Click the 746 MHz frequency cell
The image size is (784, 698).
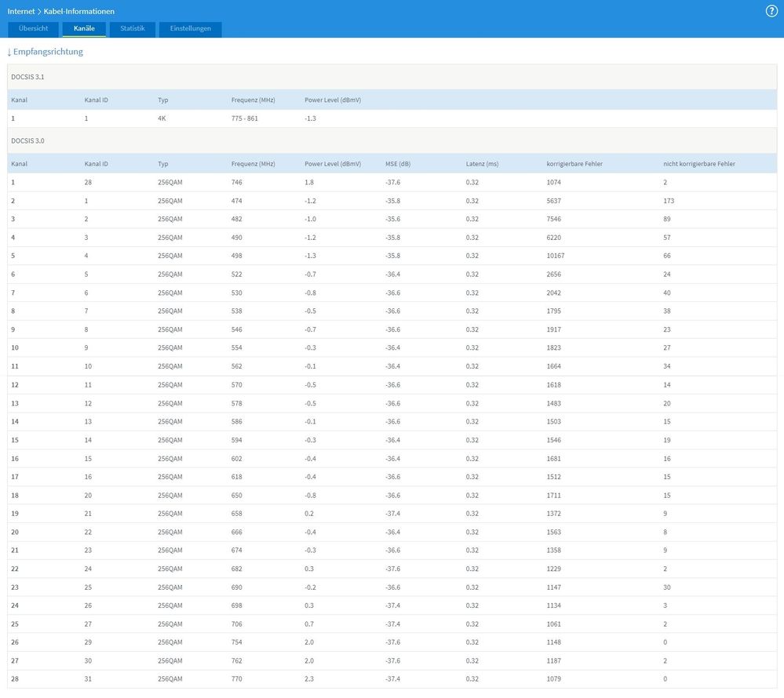pyautogui.click(x=237, y=182)
